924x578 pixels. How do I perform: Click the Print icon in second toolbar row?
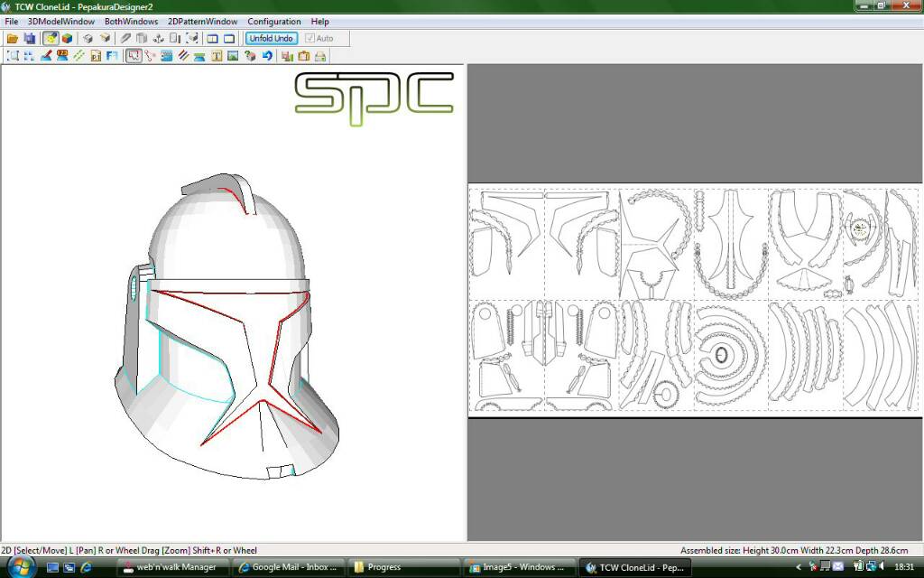[320, 56]
